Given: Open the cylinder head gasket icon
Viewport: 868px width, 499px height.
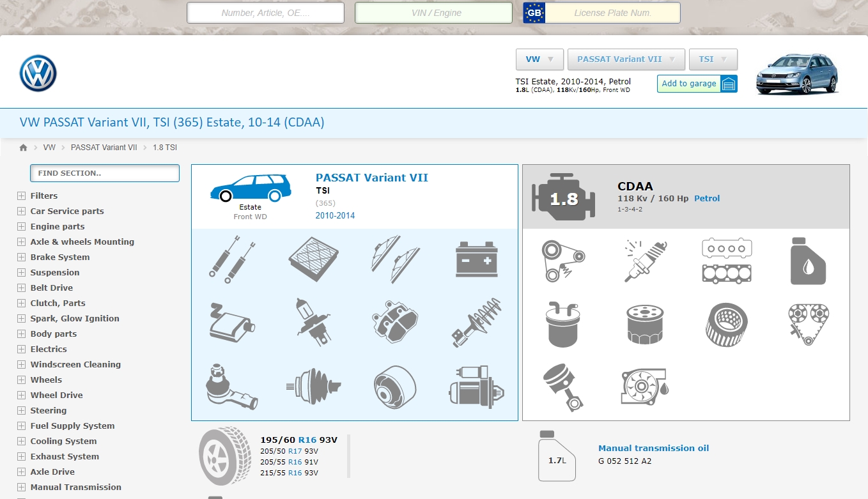Looking at the screenshot, I should [x=727, y=261].
